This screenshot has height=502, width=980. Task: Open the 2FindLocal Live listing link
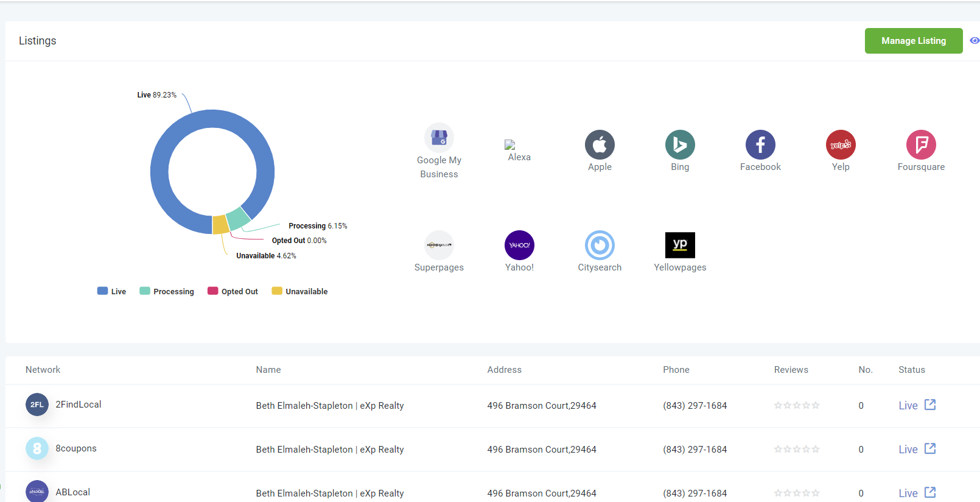click(908, 406)
